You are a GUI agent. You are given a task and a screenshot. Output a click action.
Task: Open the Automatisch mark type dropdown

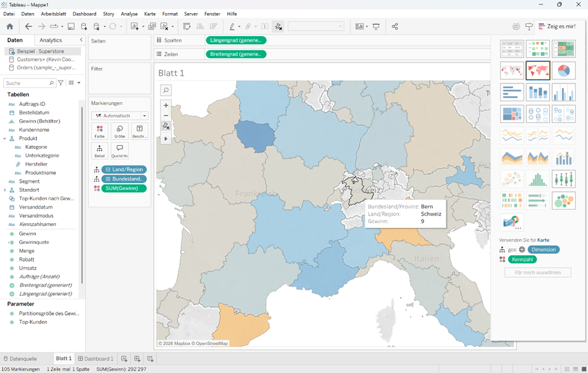point(119,116)
